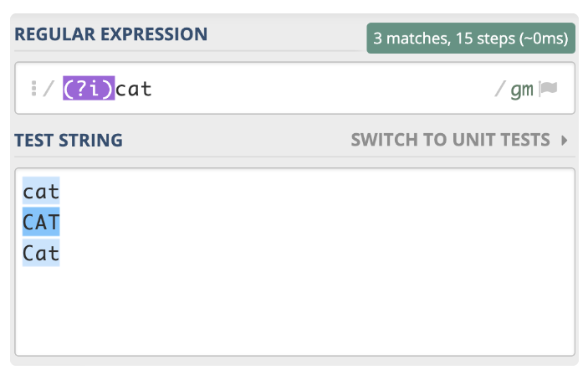This screenshot has height=375, width=588.
Task: Click the literal 'cat' in the regex pattern
Action: pos(134,88)
